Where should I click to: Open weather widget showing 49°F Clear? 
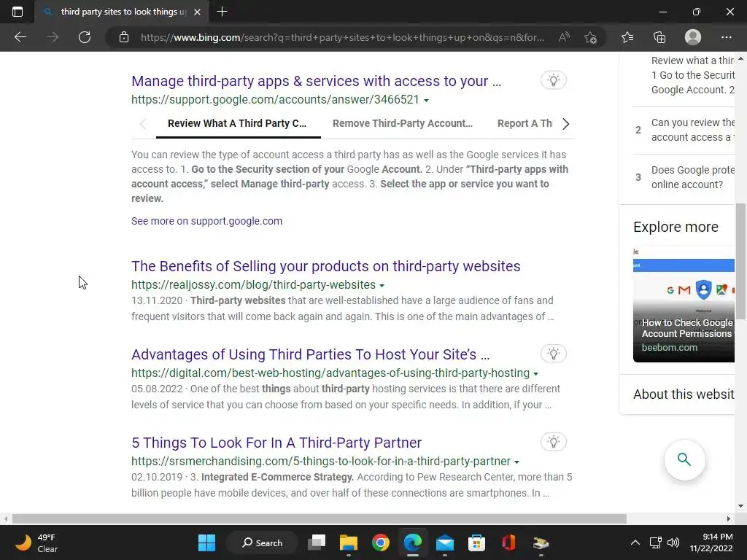pos(36,542)
